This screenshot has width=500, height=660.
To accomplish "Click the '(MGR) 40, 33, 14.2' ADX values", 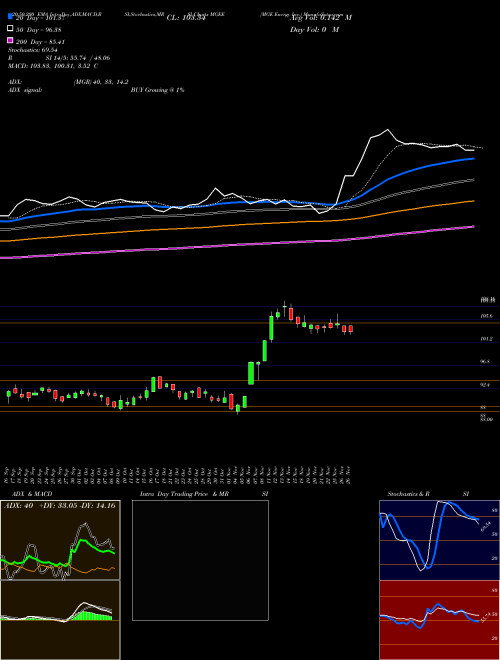I will 101,82.
